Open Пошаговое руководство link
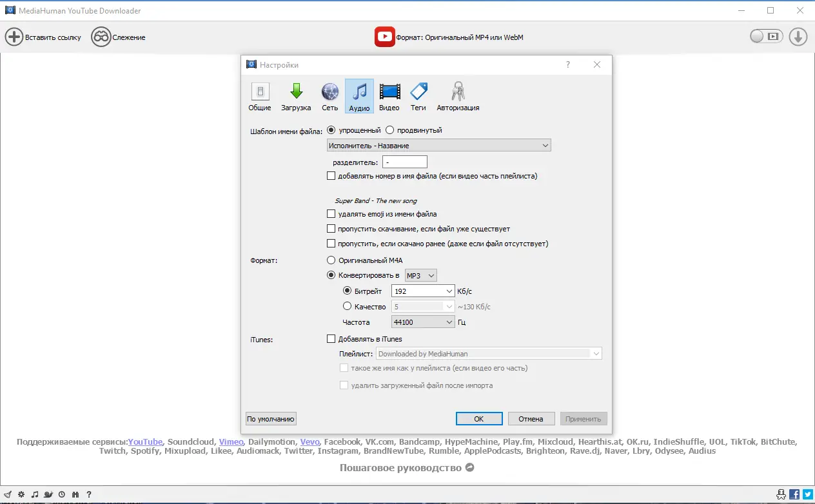The height and width of the screenshot is (504, 815). (x=400, y=468)
